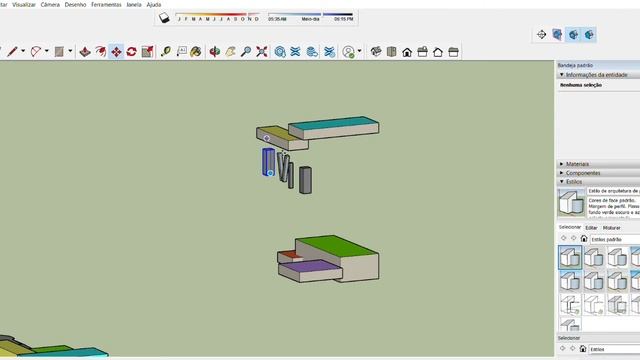Select the Scale tool
Viewport: 640px width, 360px height.
[x=147, y=52]
